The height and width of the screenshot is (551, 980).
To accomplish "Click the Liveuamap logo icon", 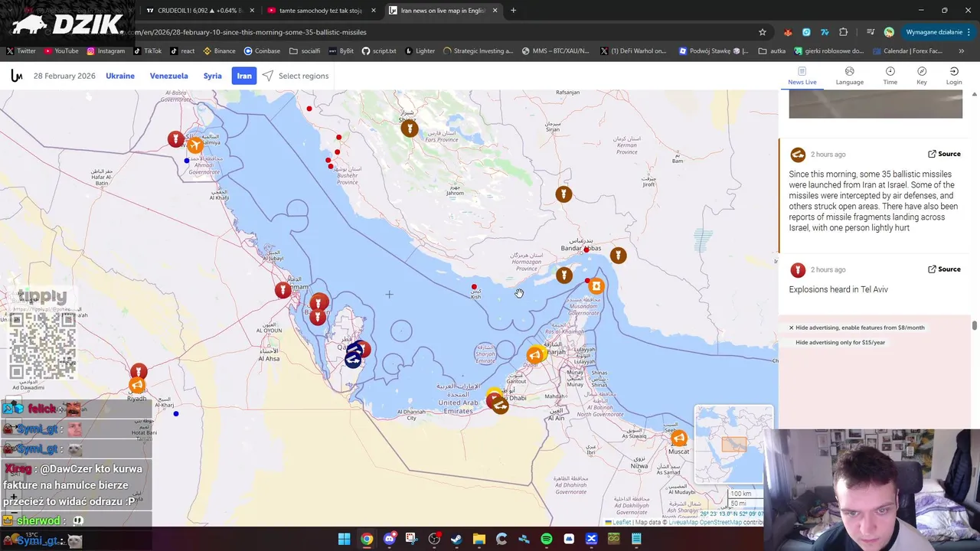I will coord(17,76).
